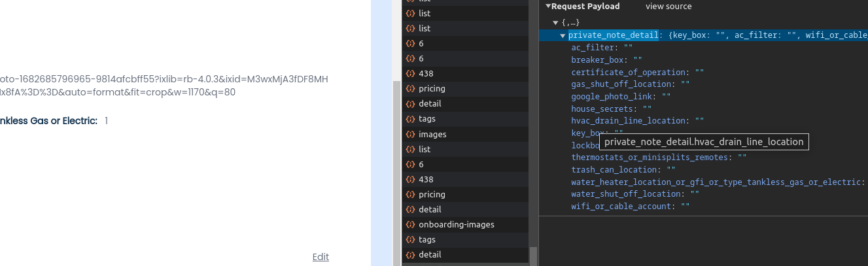
Task: Click the icon beside the first 438 request
Action: 410,73
